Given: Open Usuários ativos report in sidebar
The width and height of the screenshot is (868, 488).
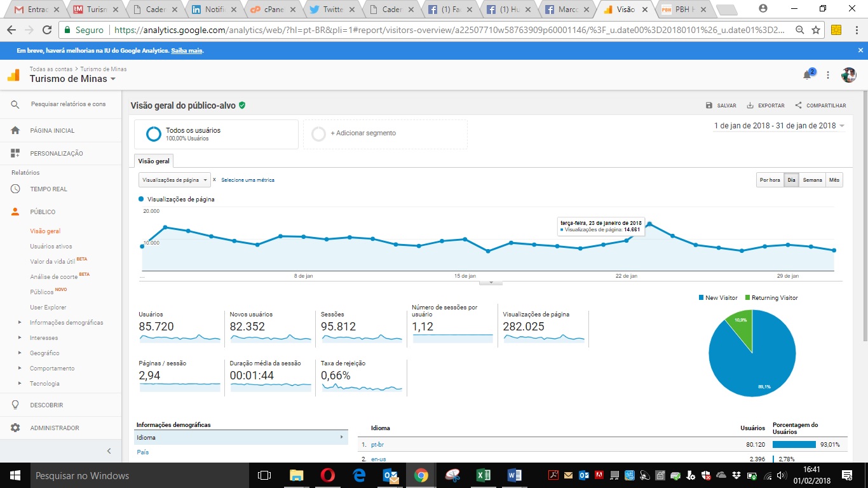Looking at the screenshot, I should pos(51,246).
